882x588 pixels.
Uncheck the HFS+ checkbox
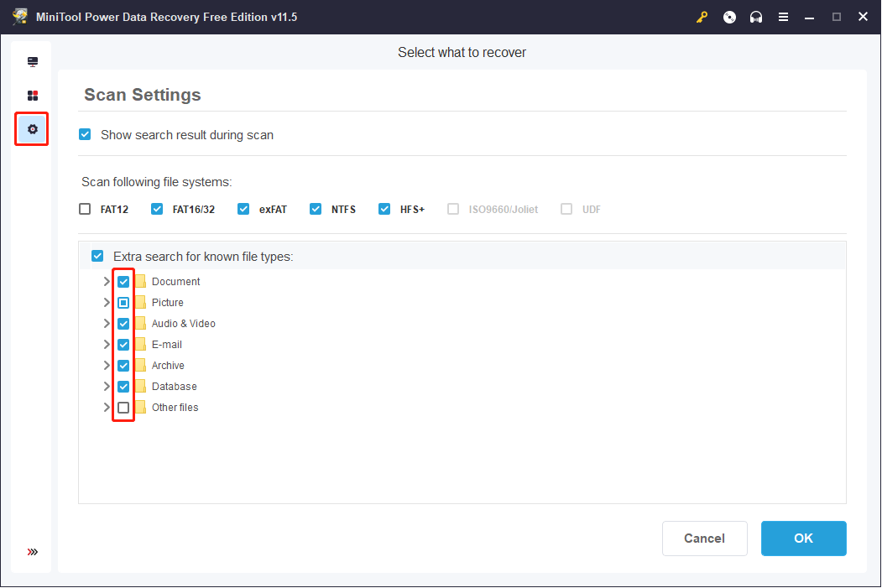point(384,209)
